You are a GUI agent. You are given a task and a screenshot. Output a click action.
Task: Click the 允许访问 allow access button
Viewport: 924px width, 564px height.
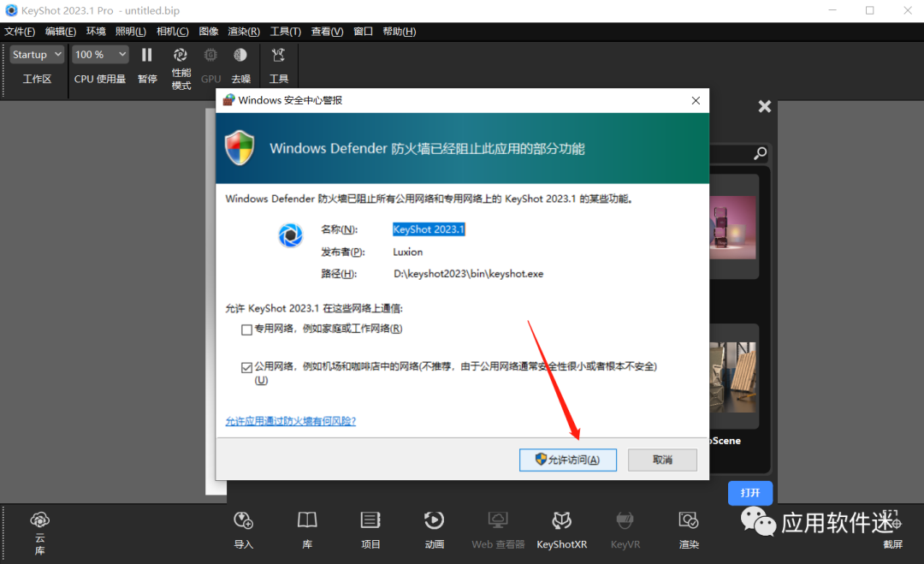(x=567, y=460)
